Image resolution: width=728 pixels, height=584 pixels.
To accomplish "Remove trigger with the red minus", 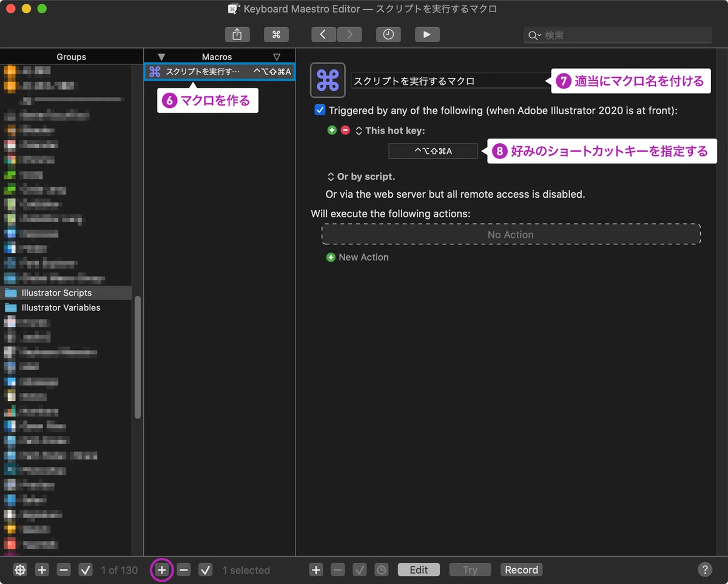I will (x=345, y=130).
